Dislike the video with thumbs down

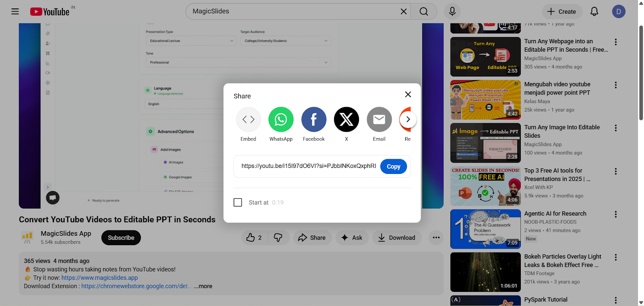278,238
